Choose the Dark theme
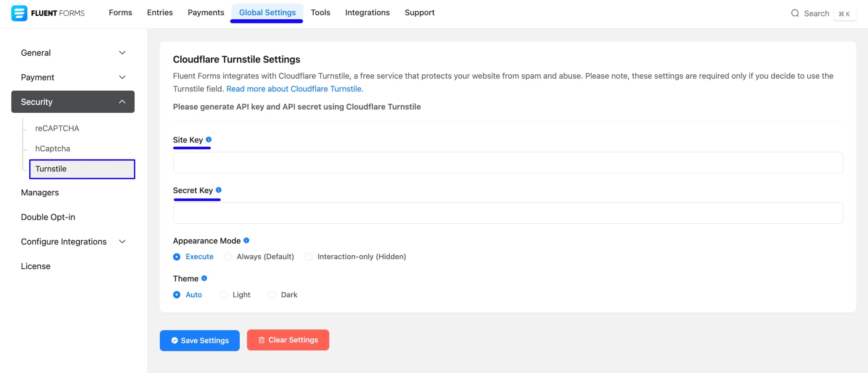Image resolution: width=868 pixels, height=373 pixels. 283,295
